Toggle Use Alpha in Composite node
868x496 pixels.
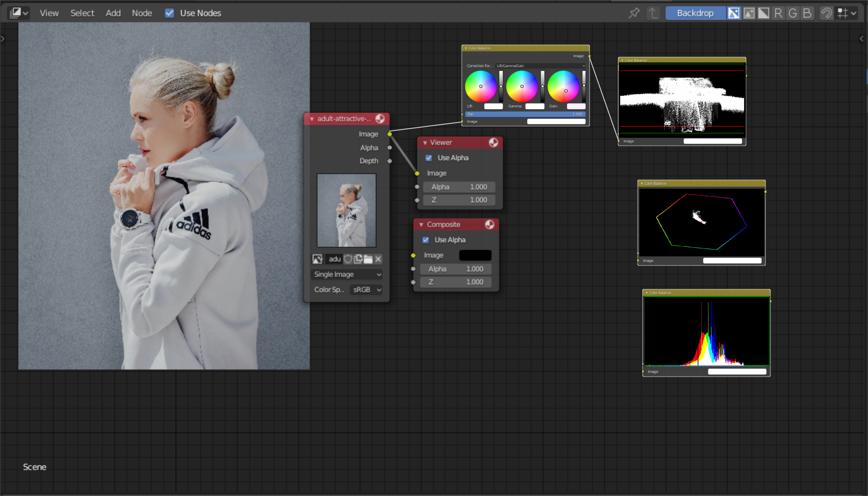coord(426,240)
